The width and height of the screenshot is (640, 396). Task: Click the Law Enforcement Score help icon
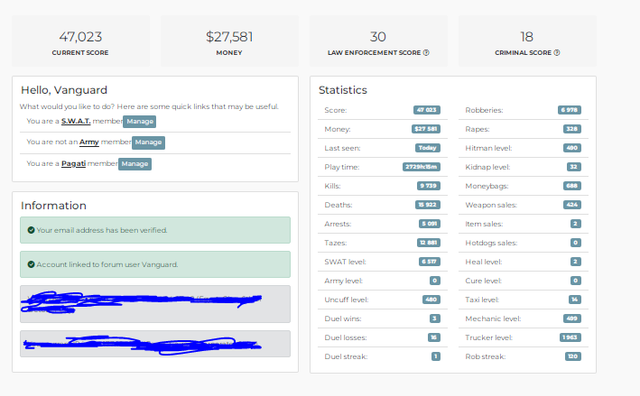coord(426,53)
